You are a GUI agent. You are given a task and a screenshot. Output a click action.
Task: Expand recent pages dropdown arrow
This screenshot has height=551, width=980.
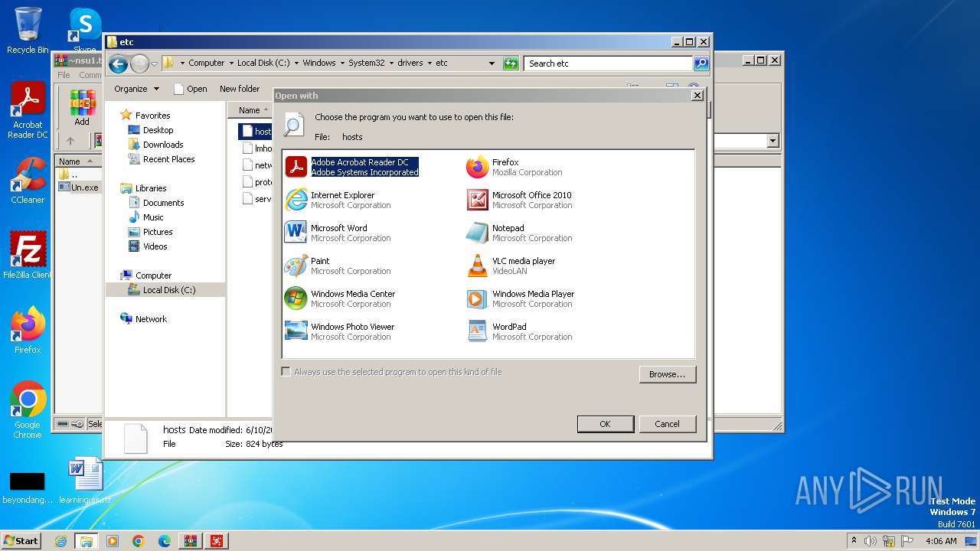point(154,64)
